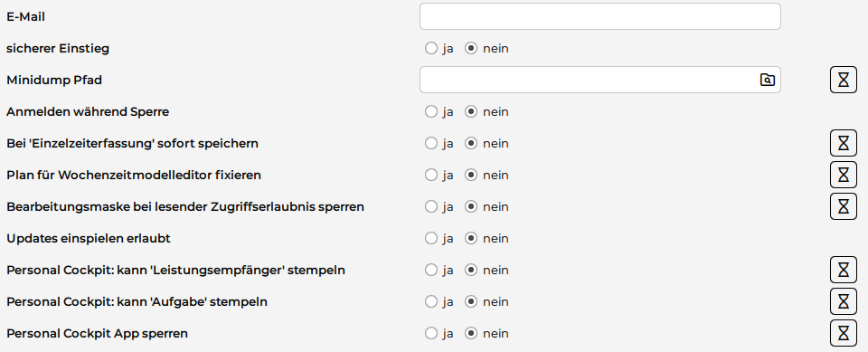
Task: Select 'ja' for sicherer Einstieg
Action: tap(431, 48)
